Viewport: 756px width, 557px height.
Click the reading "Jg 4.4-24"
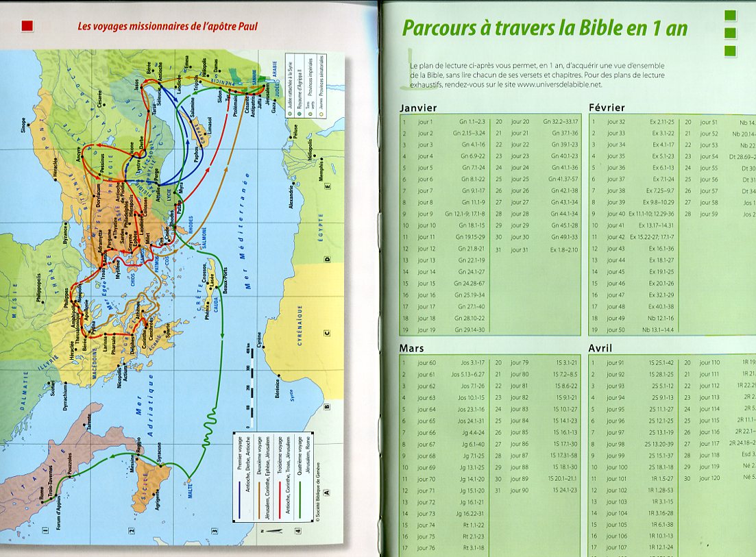pos(474,433)
